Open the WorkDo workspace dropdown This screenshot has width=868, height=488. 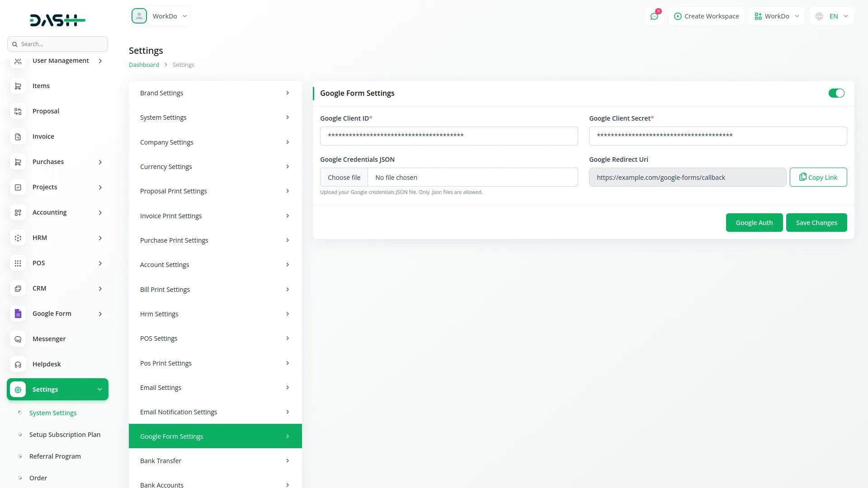click(x=776, y=16)
